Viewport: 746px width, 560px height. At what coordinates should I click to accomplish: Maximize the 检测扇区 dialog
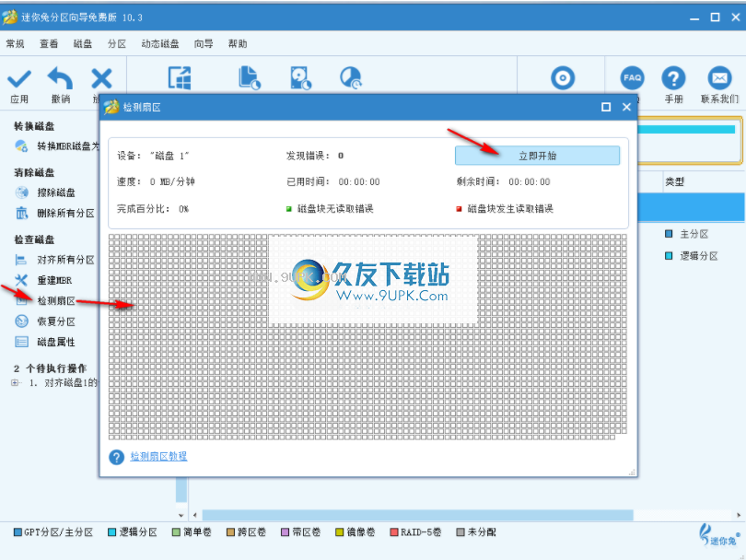click(x=606, y=107)
